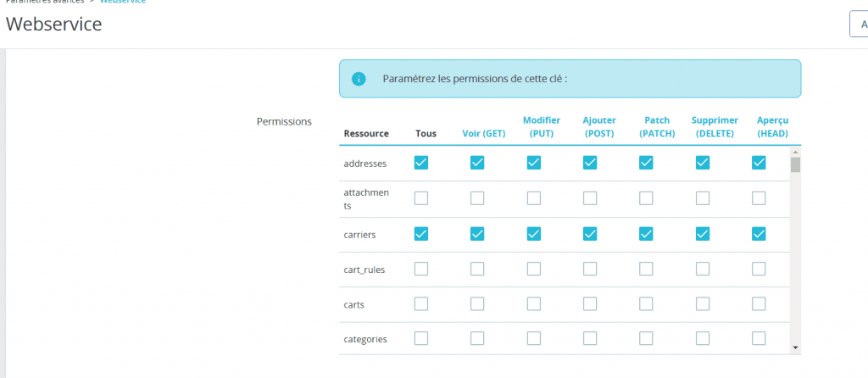Enable Ajouter (POST) for carts
This screenshot has height=378, width=868.
pyautogui.click(x=590, y=303)
